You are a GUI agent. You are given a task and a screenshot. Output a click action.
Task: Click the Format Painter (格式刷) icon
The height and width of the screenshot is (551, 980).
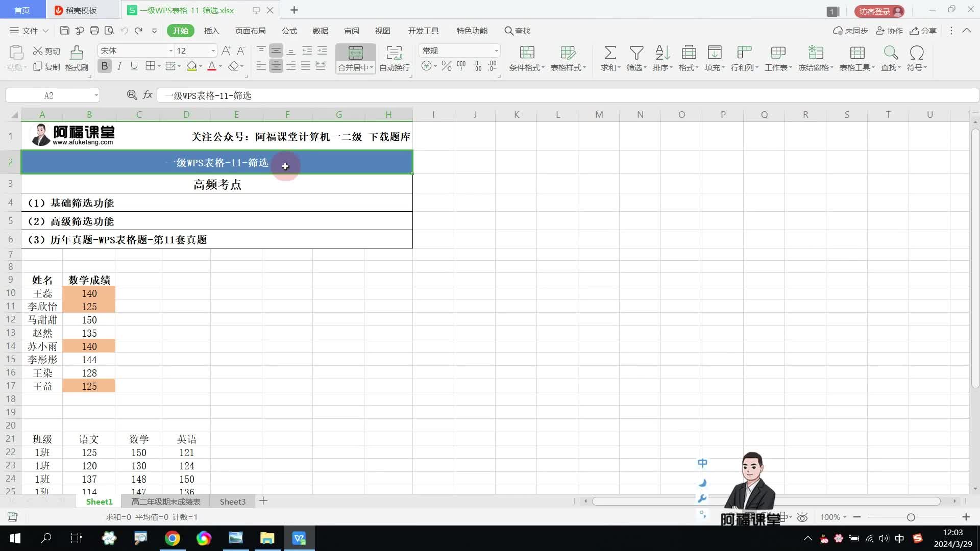coord(77,53)
